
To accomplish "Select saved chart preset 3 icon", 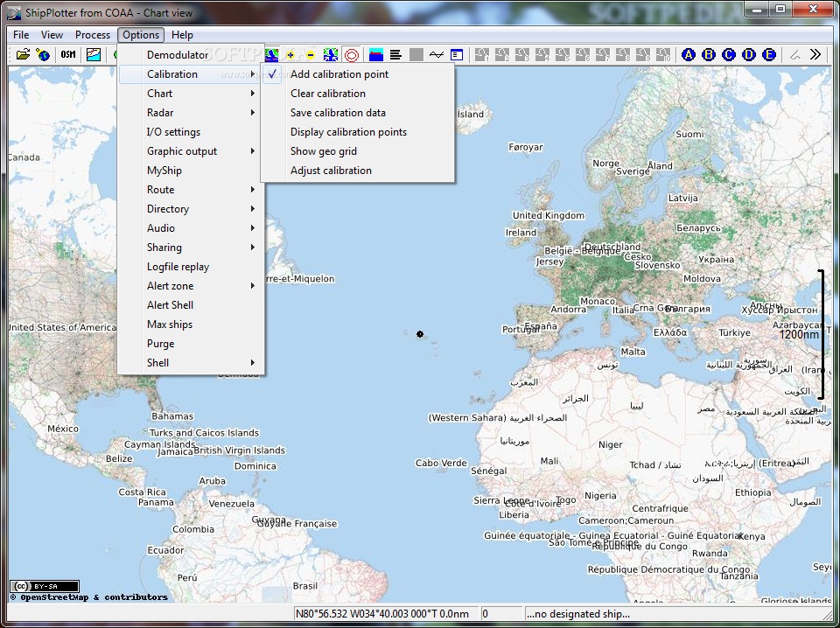I will point(522,54).
